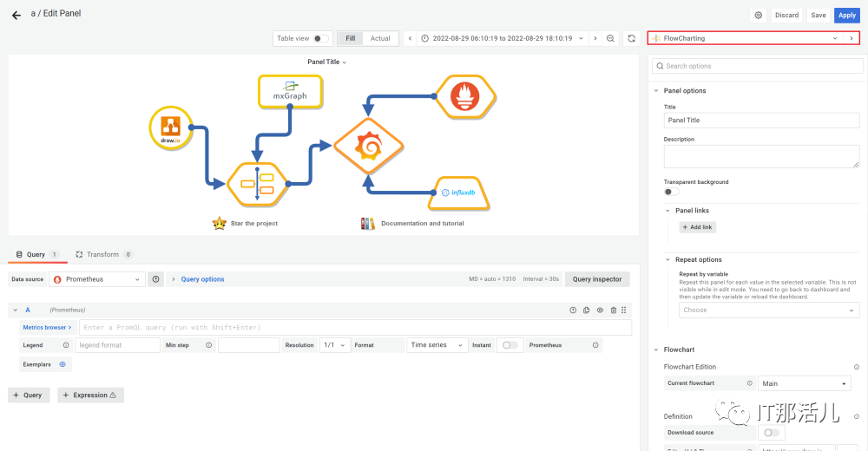The width and height of the screenshot is (868, 451).
Task: Show Prometheus link info icon
Action: tap(595, 344)
